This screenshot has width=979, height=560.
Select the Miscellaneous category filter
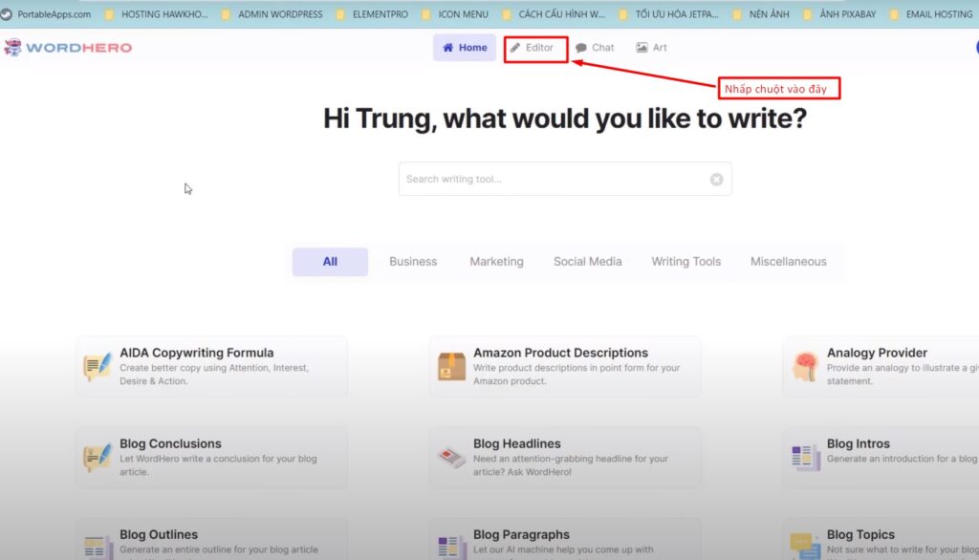tap(789, 262)
